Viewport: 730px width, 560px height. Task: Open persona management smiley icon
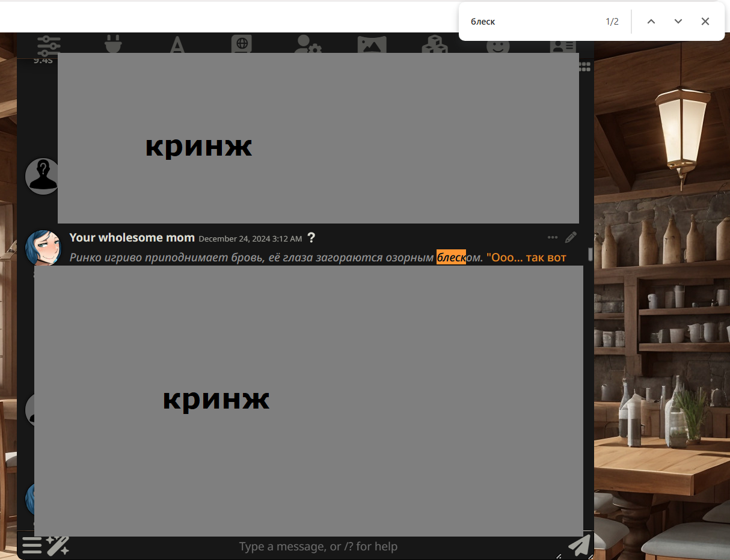(x=498, y=45)
